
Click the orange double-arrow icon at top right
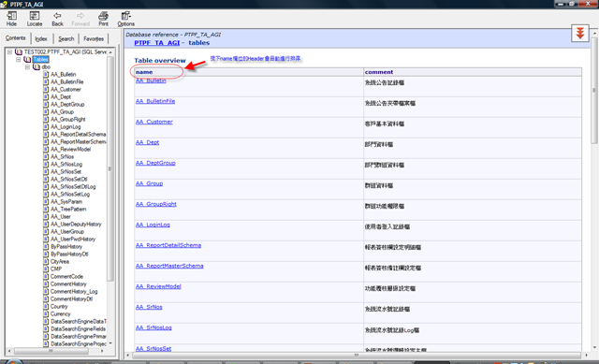click(x=580, y=34)
